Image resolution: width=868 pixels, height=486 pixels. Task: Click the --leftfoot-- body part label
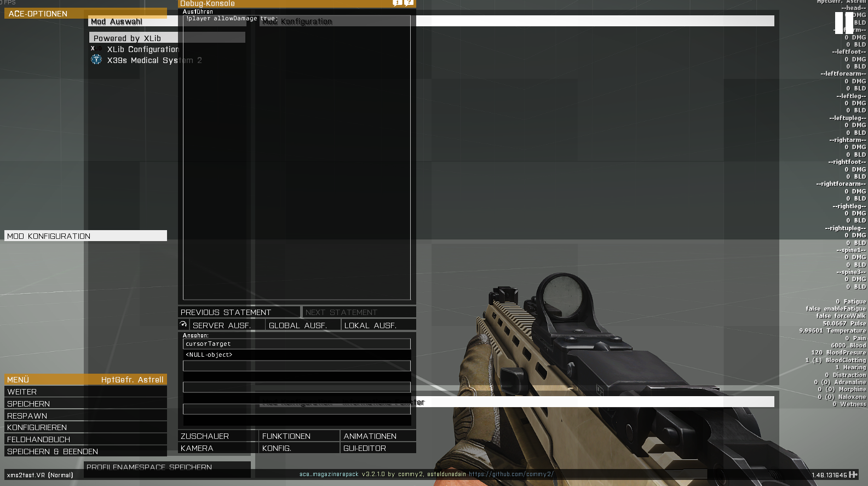[849, 52]
